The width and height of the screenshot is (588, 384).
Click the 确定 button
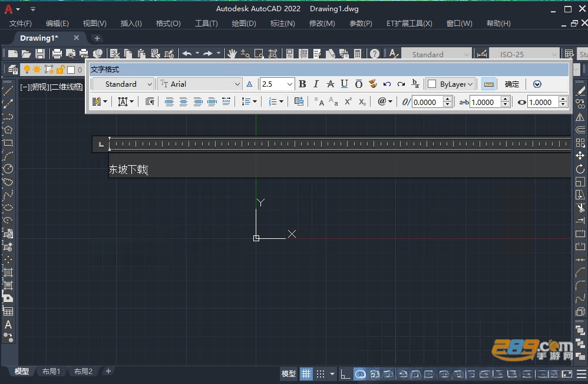[x=511, y=84]
